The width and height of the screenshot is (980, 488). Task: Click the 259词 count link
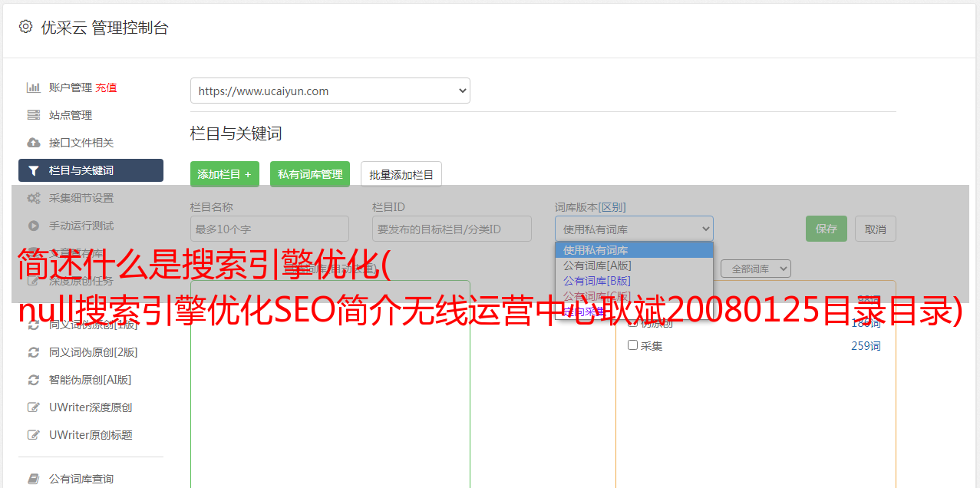click(x=866, y=345)
